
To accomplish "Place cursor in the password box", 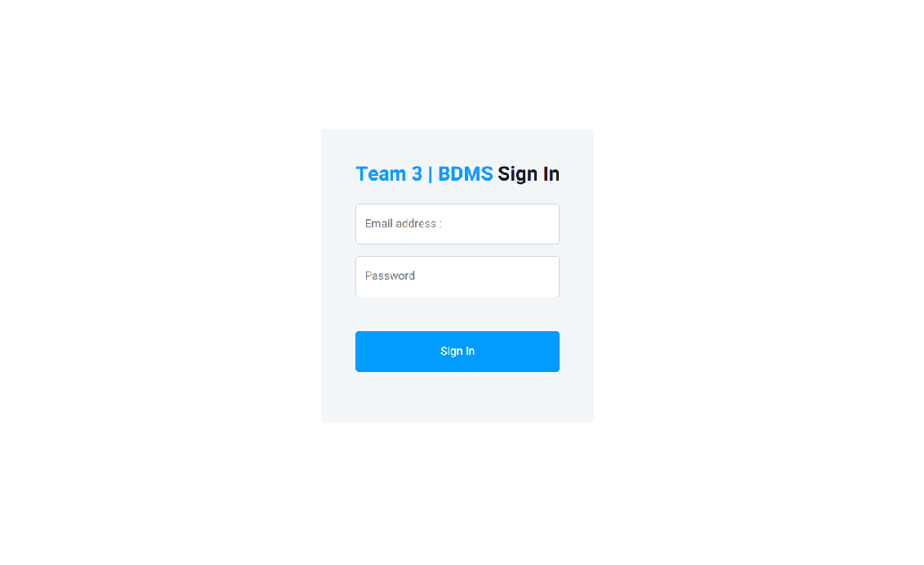I will pos(457,276).
